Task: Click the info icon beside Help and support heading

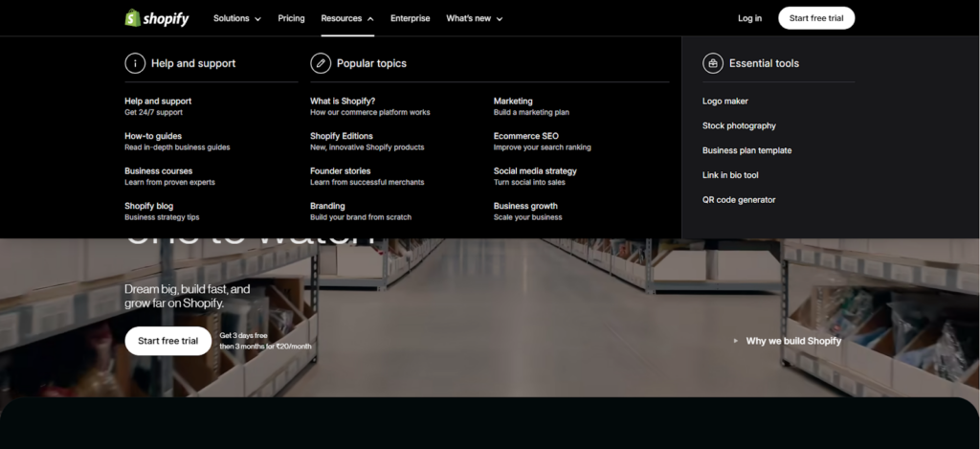Action: (x=135, y=63)
